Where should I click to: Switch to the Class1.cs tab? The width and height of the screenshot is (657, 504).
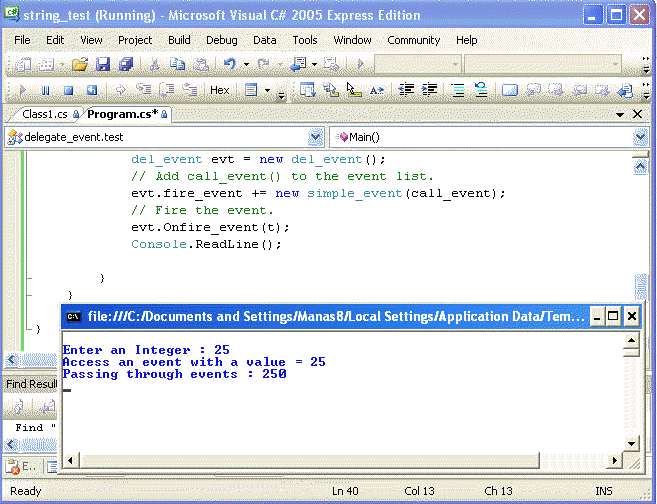pyautogui.click(x=44, y=114)
